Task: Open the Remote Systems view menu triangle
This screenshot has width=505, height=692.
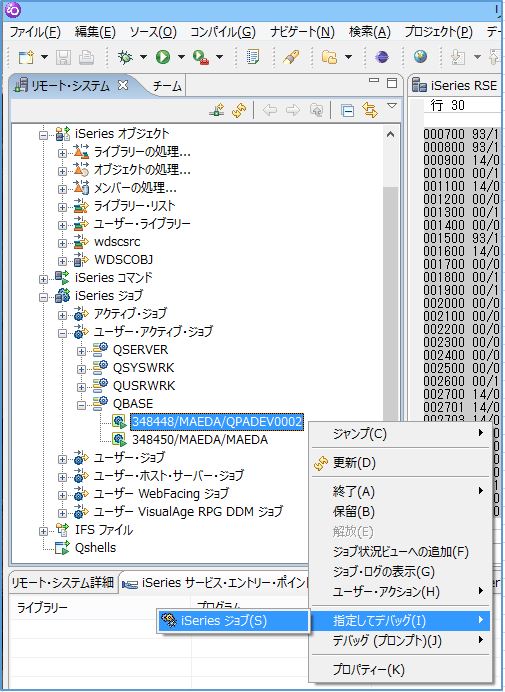Action: (392, 105)
